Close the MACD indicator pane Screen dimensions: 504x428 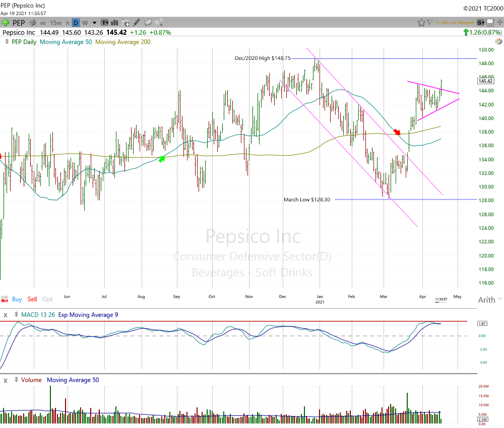pos(6,315)
